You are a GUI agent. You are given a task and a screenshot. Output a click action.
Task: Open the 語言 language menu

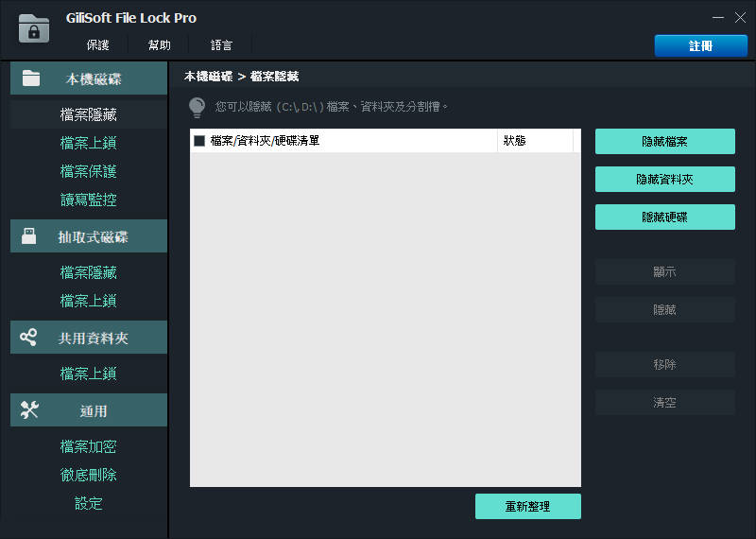[221, 45]
